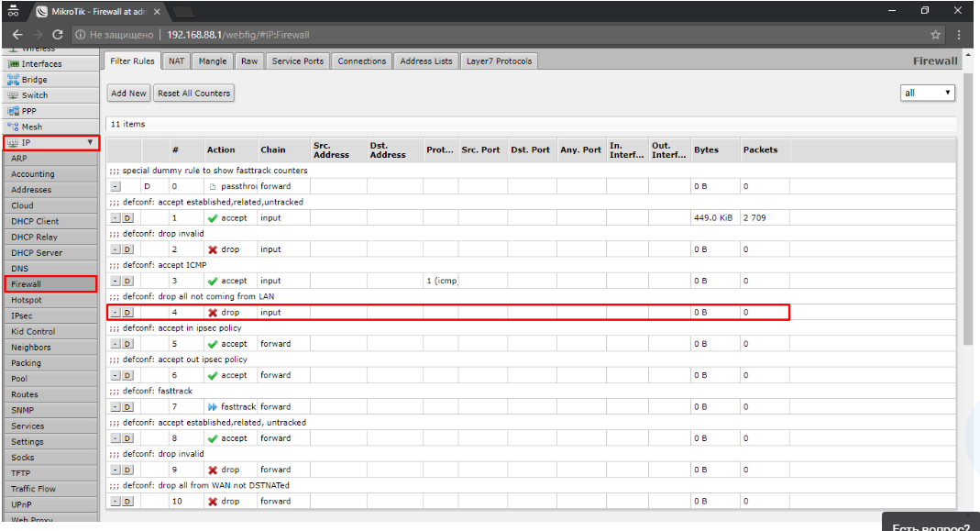980x531 pixels.
Task: Open Traffic Flow in sidebar
Action: [x=50, y=489]
